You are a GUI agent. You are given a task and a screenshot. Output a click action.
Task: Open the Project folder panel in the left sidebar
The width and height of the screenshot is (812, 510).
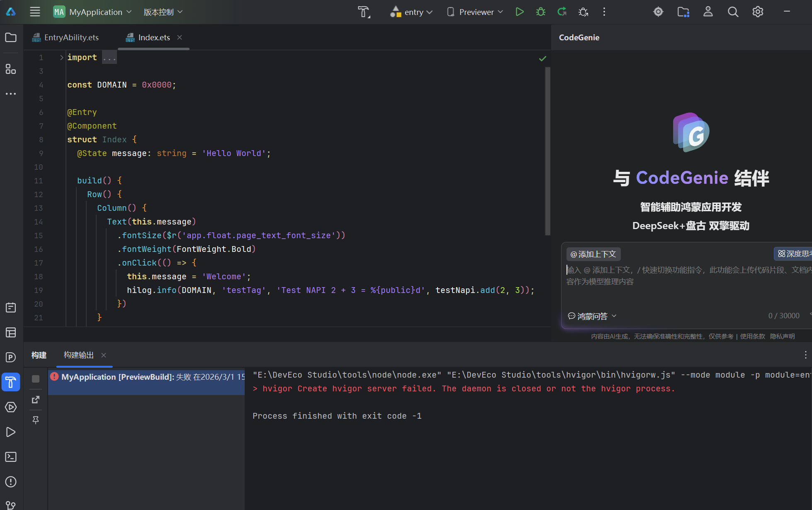[11, 37]
